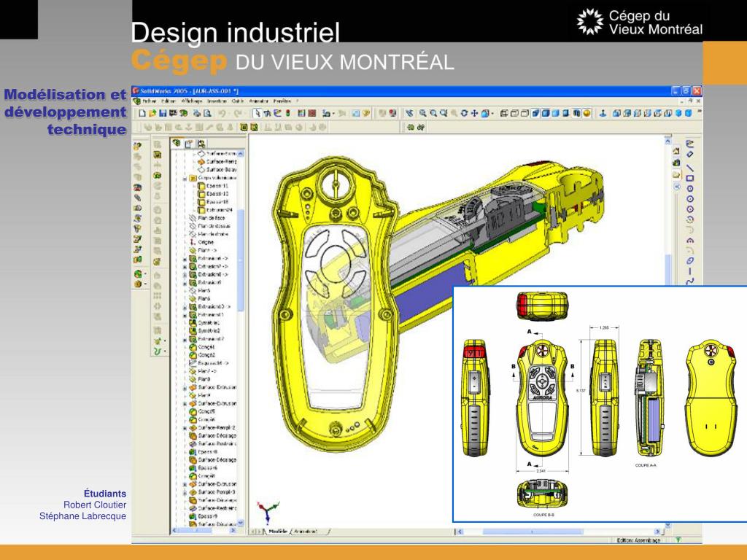Image resolution: width=747 pixels, height=560 pixels.
Task: Click the New document icon in SolidWorks toolbar
Action: (142, 113)
